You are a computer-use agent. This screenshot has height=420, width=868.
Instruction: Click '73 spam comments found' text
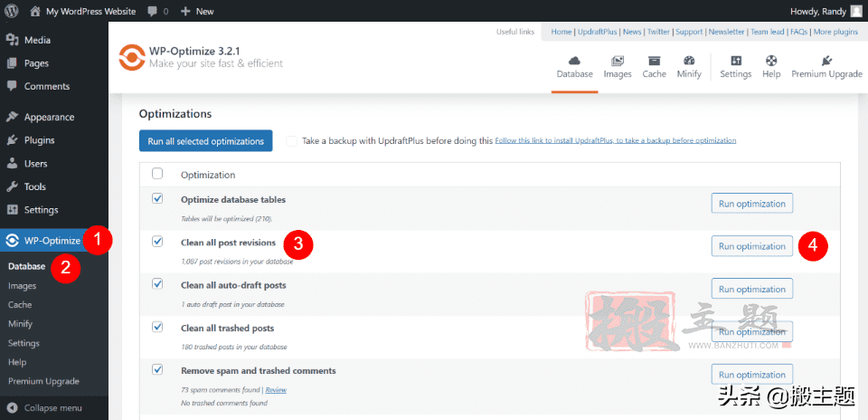coord(221,390)
